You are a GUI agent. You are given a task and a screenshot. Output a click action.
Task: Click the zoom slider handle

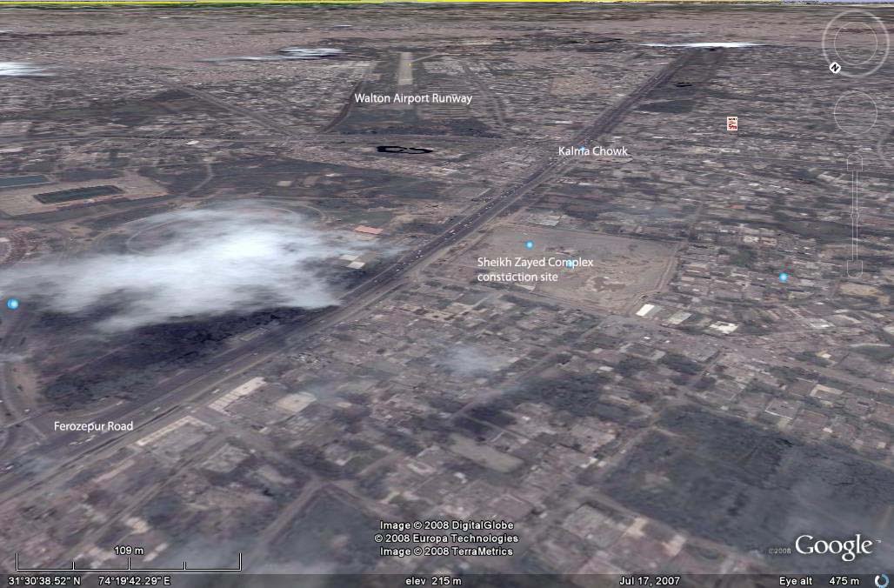(857, 214)
